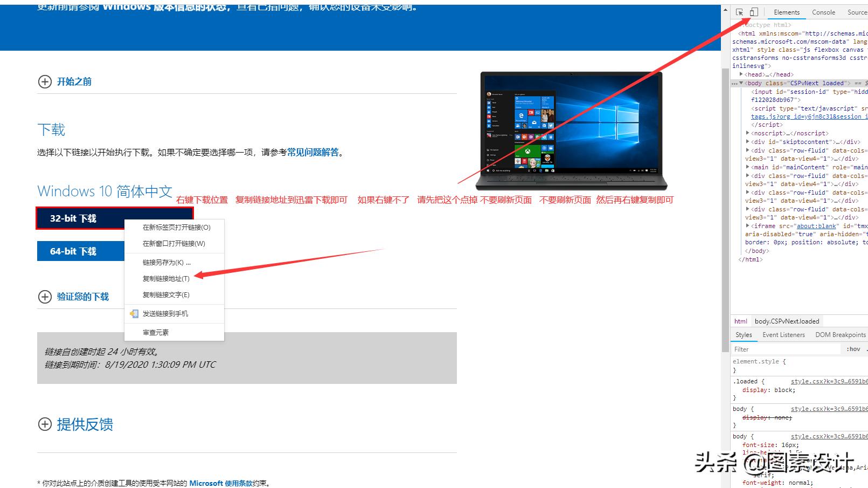Click the Windows 10 简体中文 heading
Screen dimensions: 868x488
pos(105,191)
